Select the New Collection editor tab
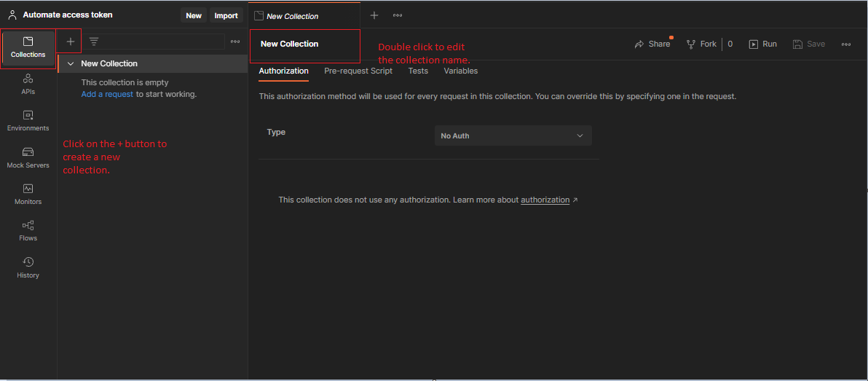 [x=304, y=16]
